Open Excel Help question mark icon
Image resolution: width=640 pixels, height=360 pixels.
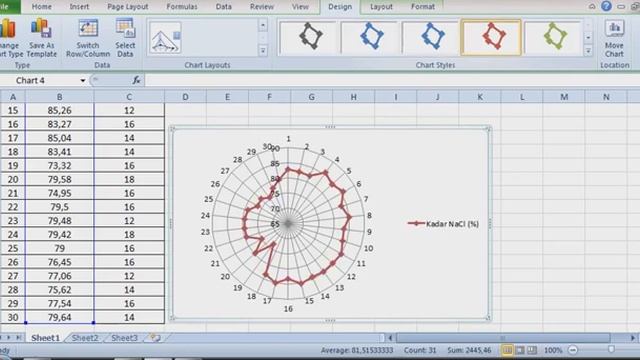click(606, 6)
